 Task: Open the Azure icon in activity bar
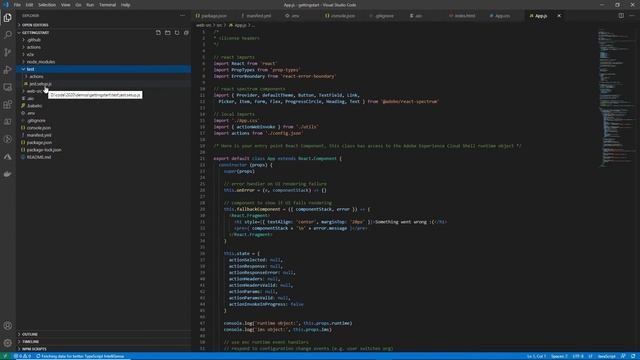[7, 157]
